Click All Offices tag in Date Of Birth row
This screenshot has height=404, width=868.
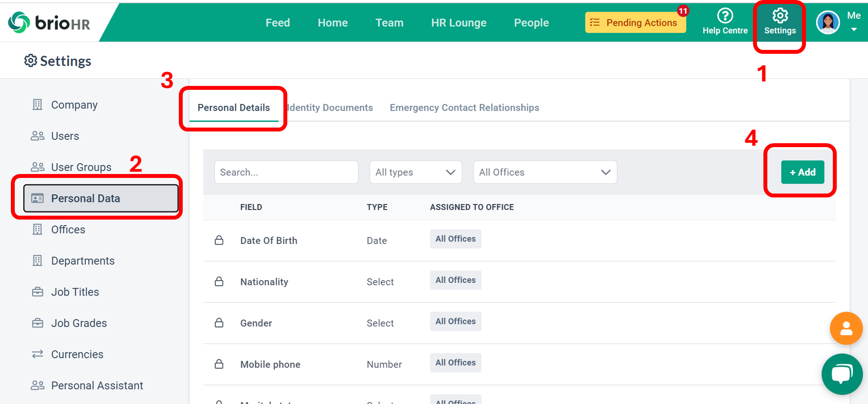pyautogui.click(x=456, y=239)
